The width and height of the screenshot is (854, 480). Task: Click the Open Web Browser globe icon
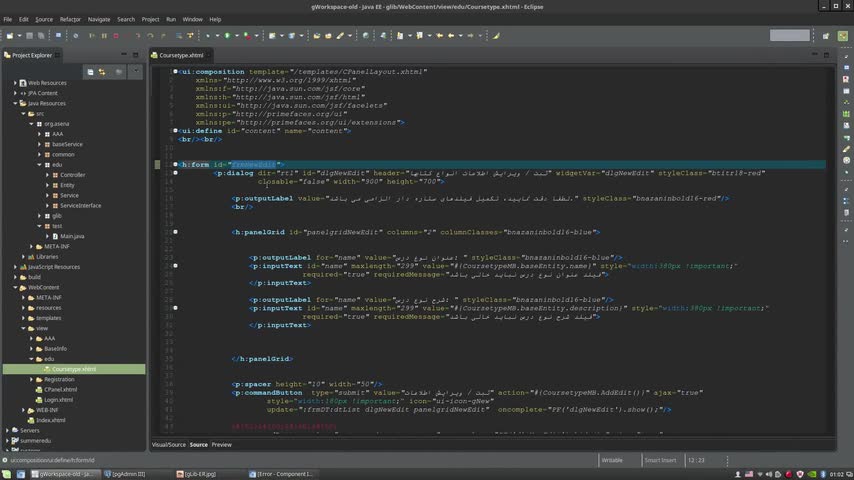tap(365, 36)
